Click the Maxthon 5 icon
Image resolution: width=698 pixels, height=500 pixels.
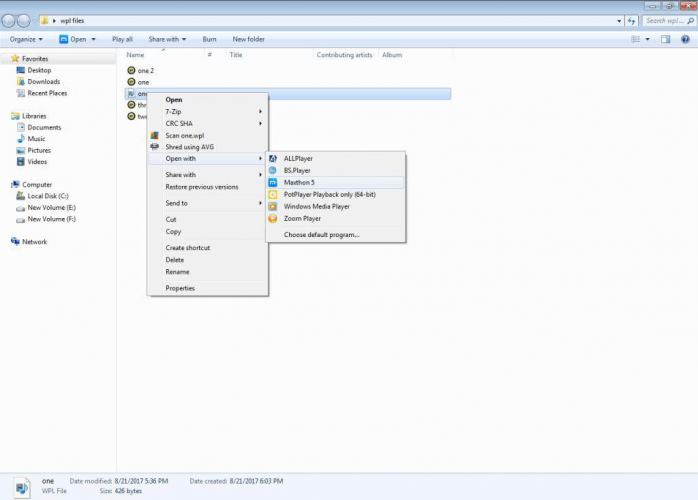click(x=273, y=183)
